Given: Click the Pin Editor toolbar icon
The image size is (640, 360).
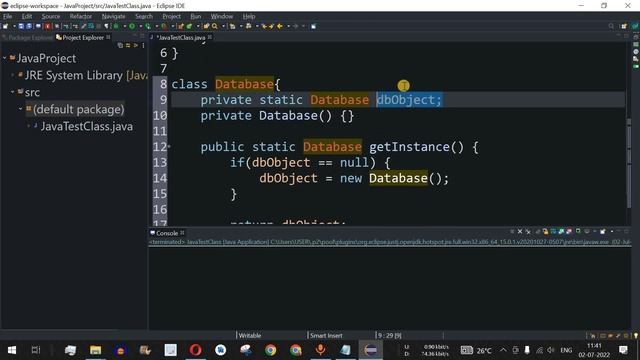Looking at the screenshot, I should click(x=313, y=26).
